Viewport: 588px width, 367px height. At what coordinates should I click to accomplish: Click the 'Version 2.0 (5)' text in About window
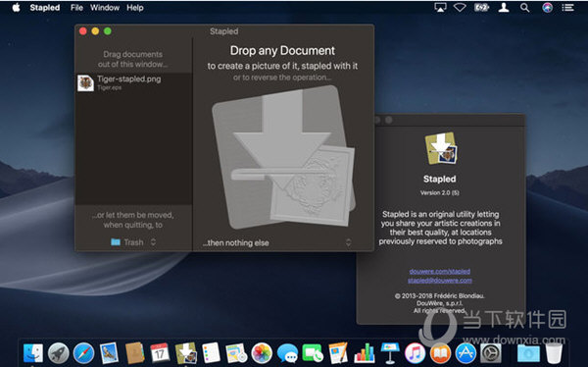point(439,192)
